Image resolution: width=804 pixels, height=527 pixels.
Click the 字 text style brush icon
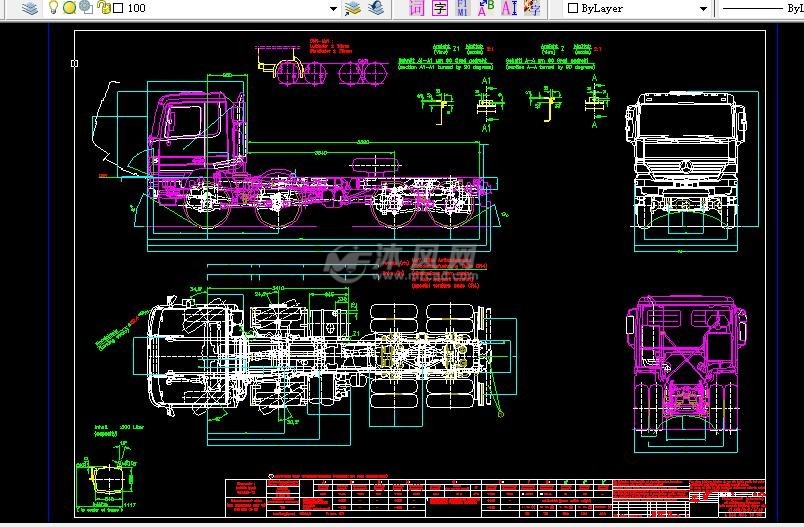(532, 8)
